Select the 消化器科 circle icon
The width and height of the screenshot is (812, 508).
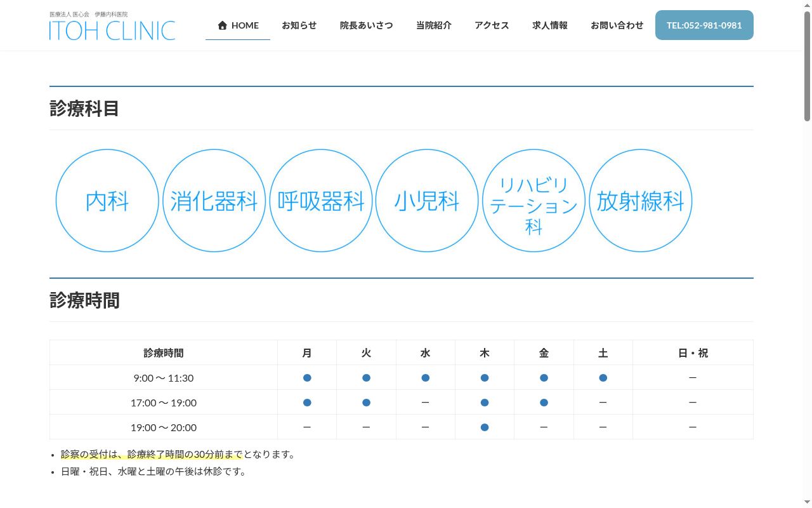pos(214,201)
